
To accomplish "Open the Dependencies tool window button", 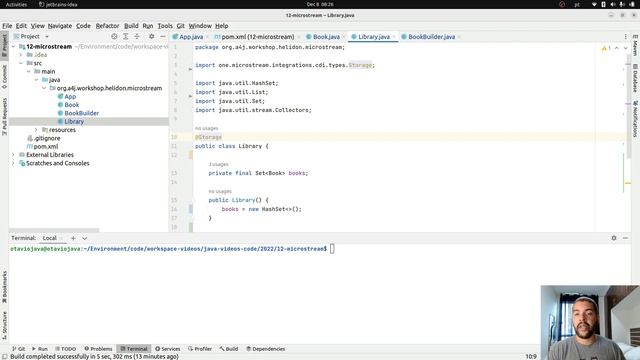I will [265, 349].
